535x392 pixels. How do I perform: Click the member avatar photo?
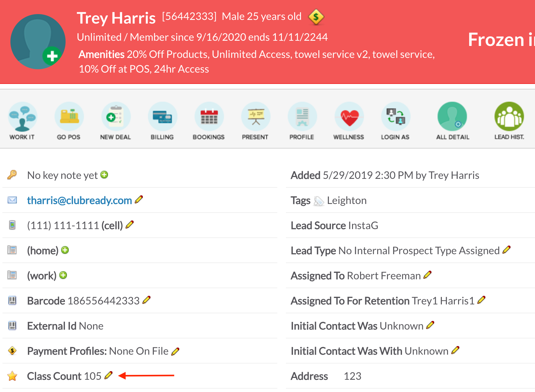[38, 42]
